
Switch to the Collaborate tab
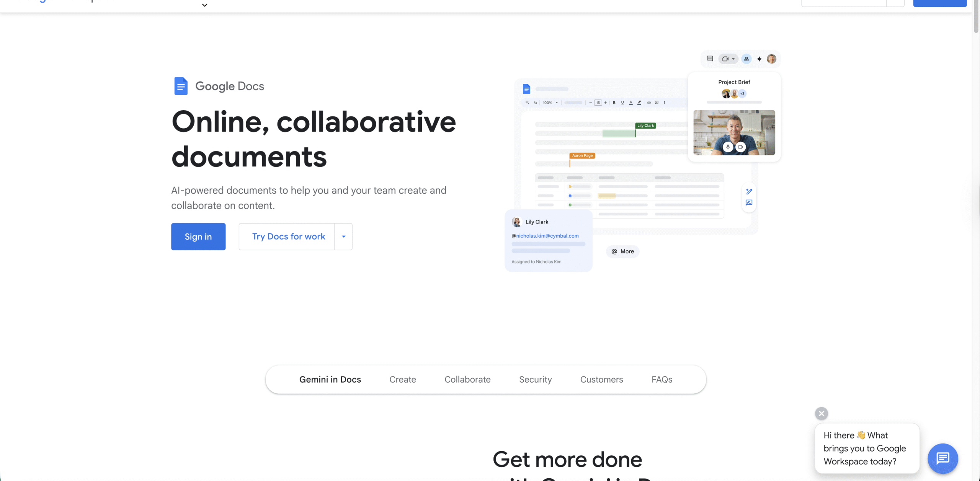click(x=467, y=379)
